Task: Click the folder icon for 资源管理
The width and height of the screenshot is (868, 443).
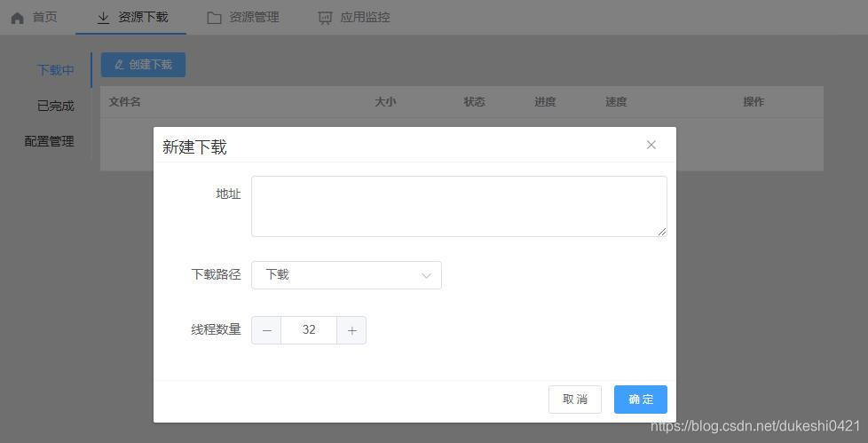Action: [214, 18]
